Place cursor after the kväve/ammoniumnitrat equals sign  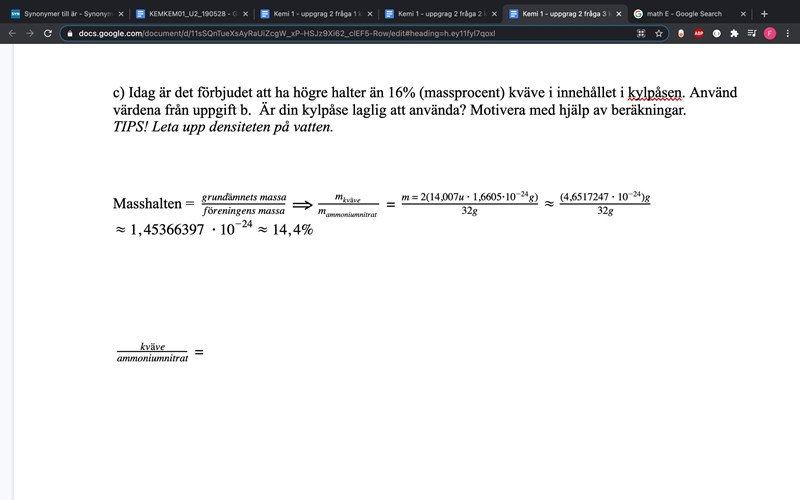pos(205,352)
